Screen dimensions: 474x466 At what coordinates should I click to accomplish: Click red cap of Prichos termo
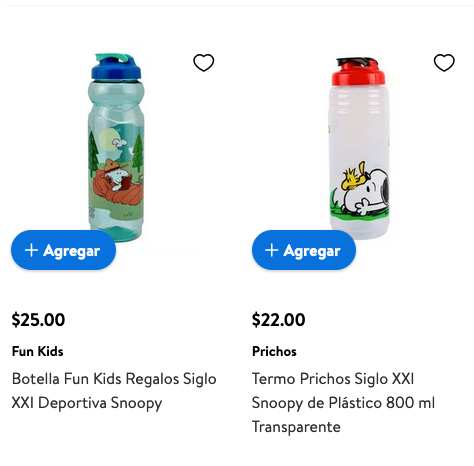point(358,71)
